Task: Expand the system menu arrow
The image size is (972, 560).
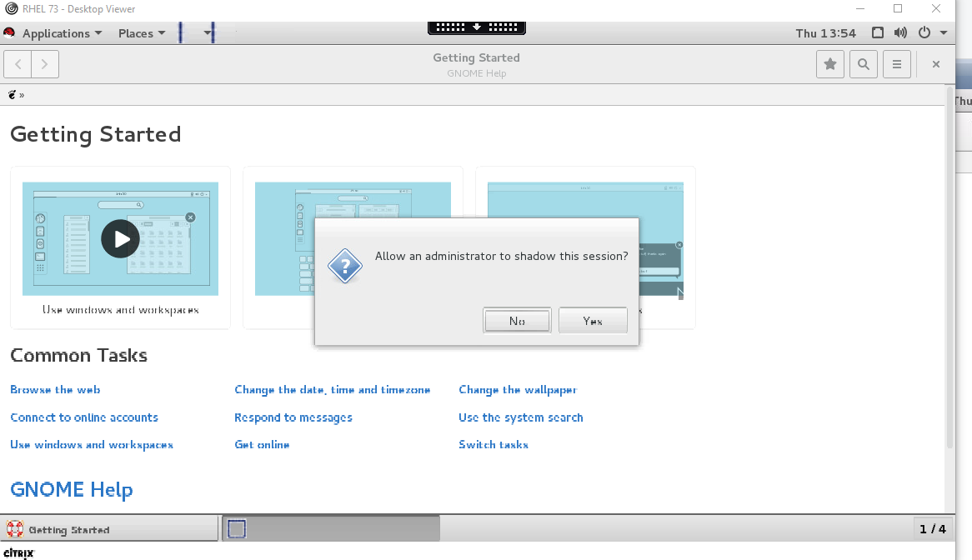Action: [x=944, y=32]
